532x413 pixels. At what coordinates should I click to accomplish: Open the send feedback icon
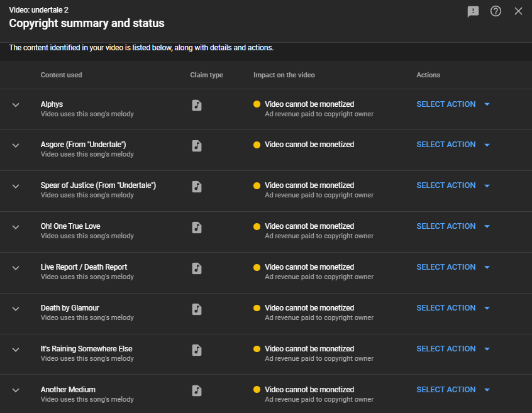[473, 11]
